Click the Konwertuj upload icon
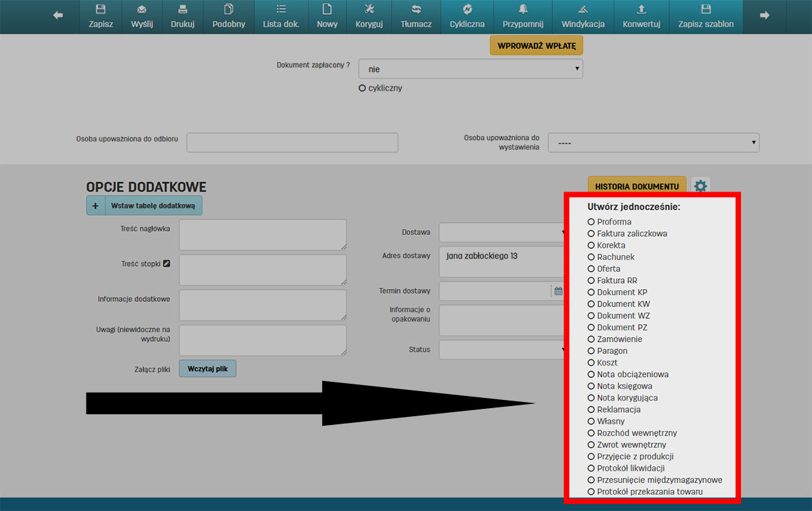Image resolution: width=812 pixels, height=511 pixels. [641, 9]
